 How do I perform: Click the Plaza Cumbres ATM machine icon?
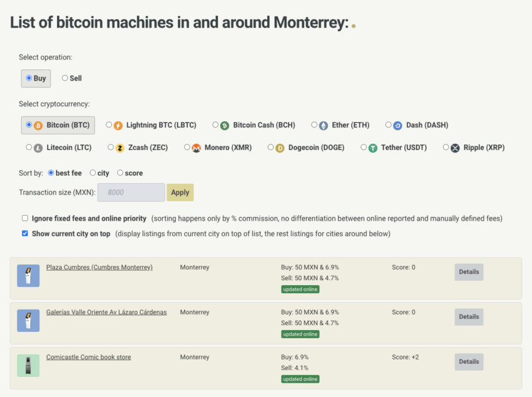click(28, 276)
